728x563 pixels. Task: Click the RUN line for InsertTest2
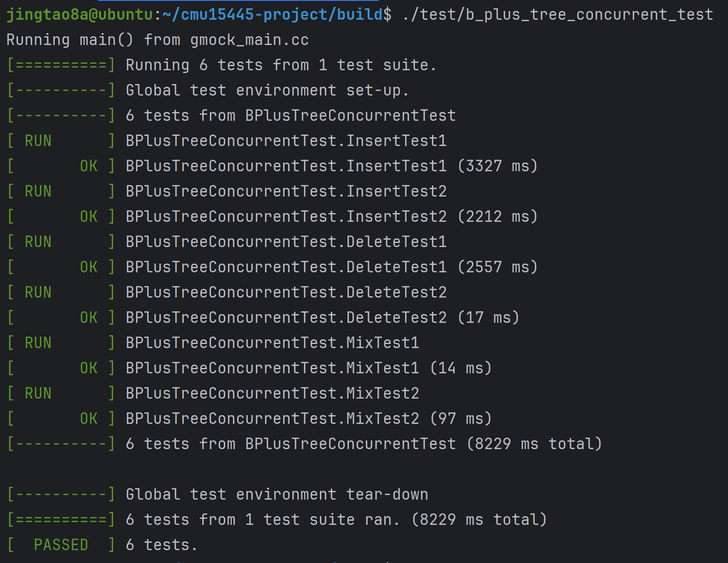[286, 191]
